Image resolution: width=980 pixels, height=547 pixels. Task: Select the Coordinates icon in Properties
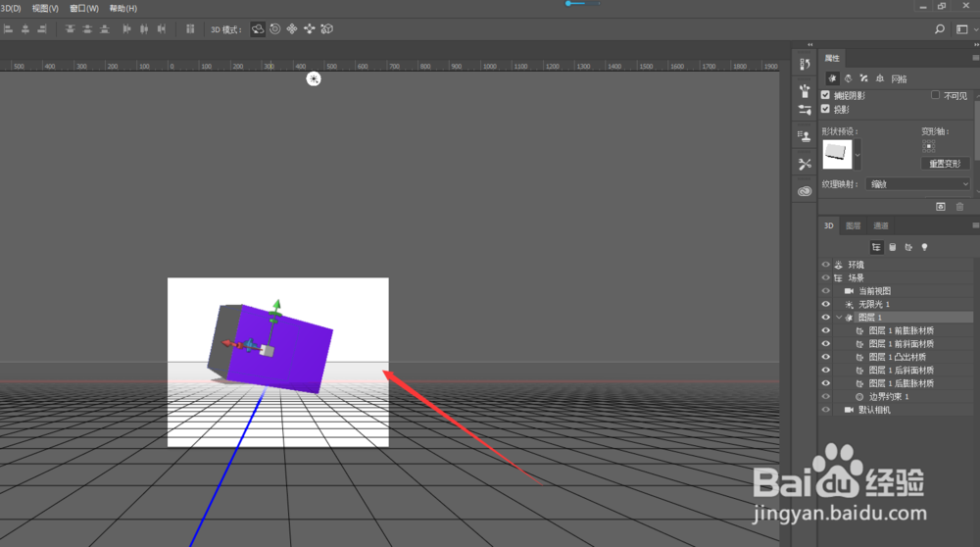tap(880, 78)
